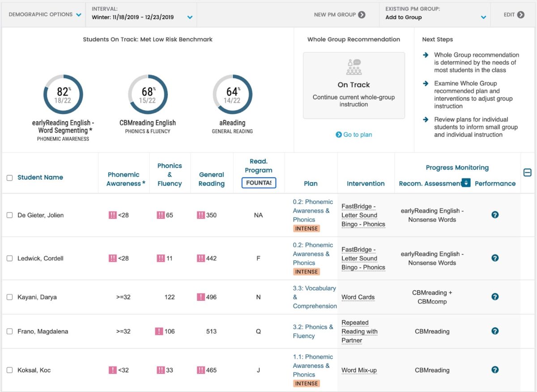The image size is (537, 392).
Task: Collapse the Progress Monitoring columns via minus icon
Action: click(x=528, y=172)
